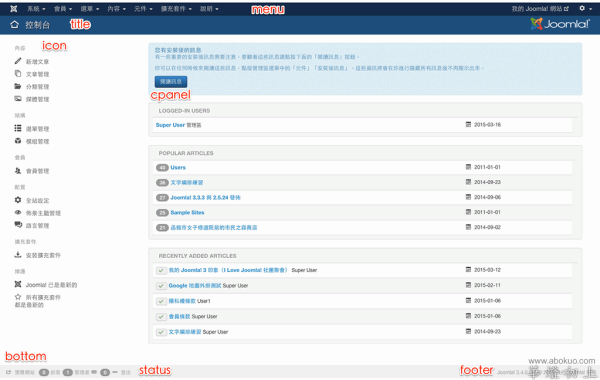The height and width of the screenshot is (380, 600).
Task: Click the cube icon for 模組管理
Action: click(18, 141)
